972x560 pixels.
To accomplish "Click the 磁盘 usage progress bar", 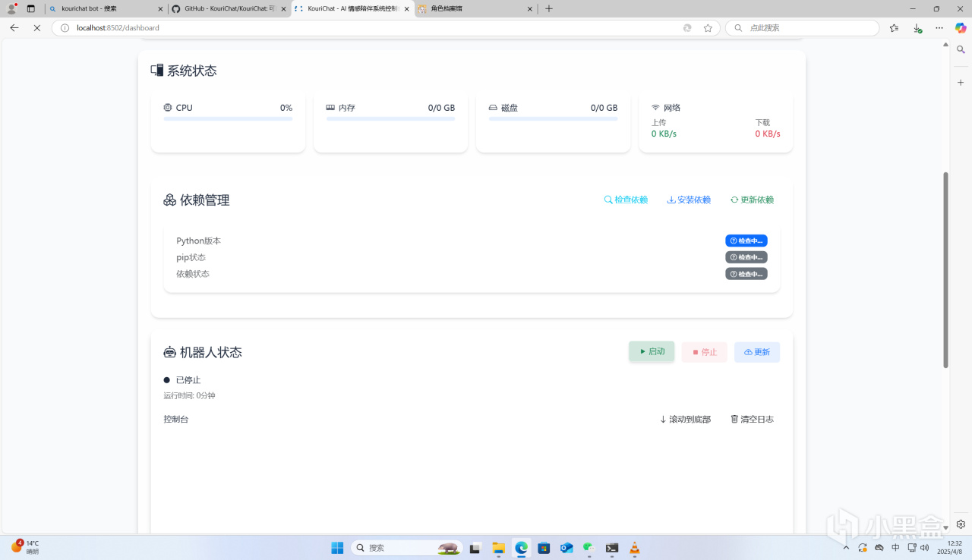I will pos(553,118).
